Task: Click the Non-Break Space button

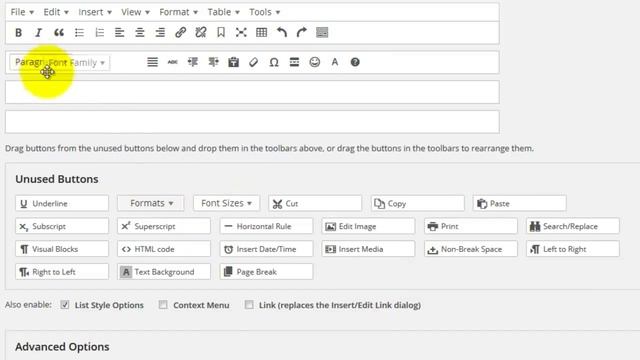Action: (x=471, y=249)
